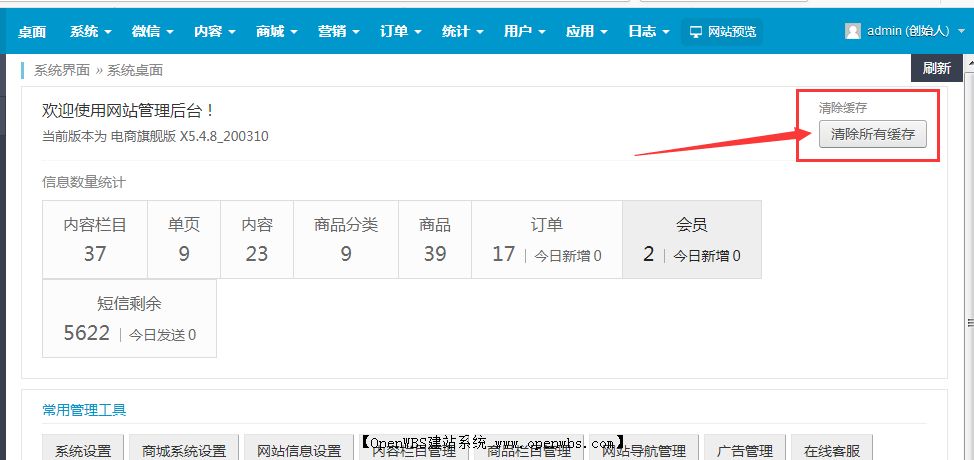Click the admin user avatar icon

(x=852, y=32)
